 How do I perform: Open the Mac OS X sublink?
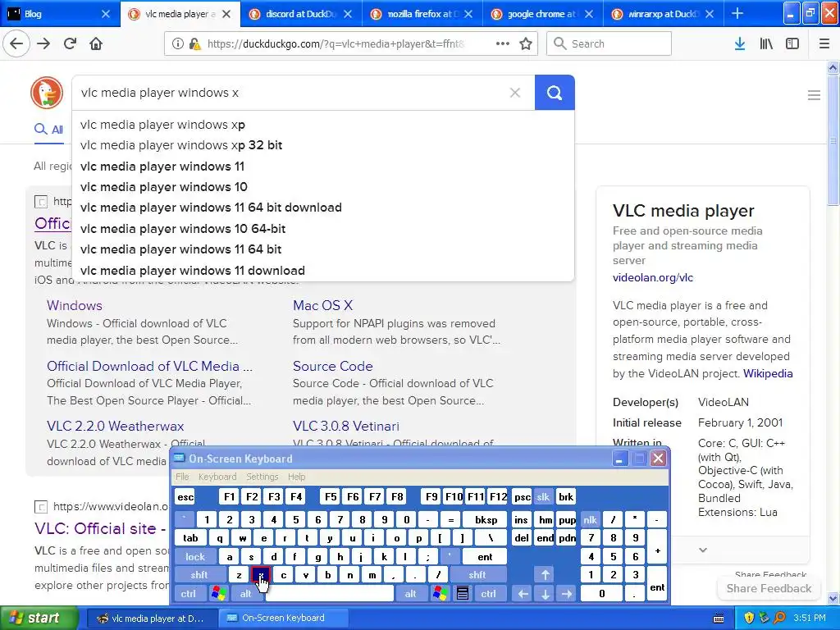point(322,305)
